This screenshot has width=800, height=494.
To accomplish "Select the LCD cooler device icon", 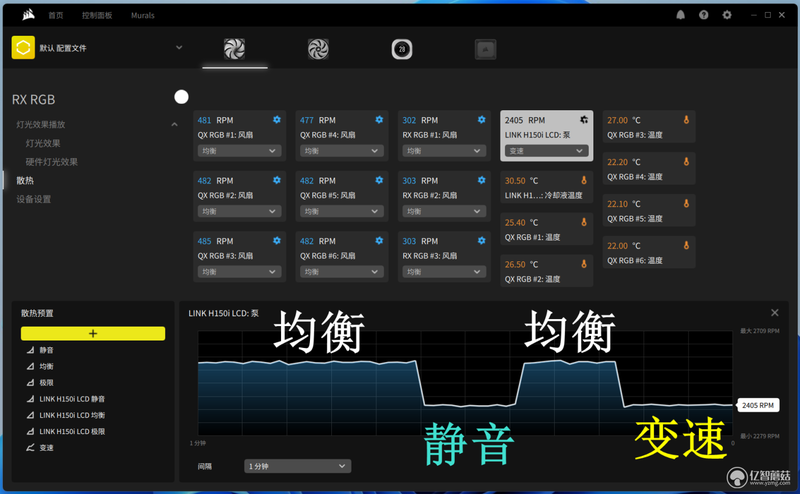I will (402, 49).
